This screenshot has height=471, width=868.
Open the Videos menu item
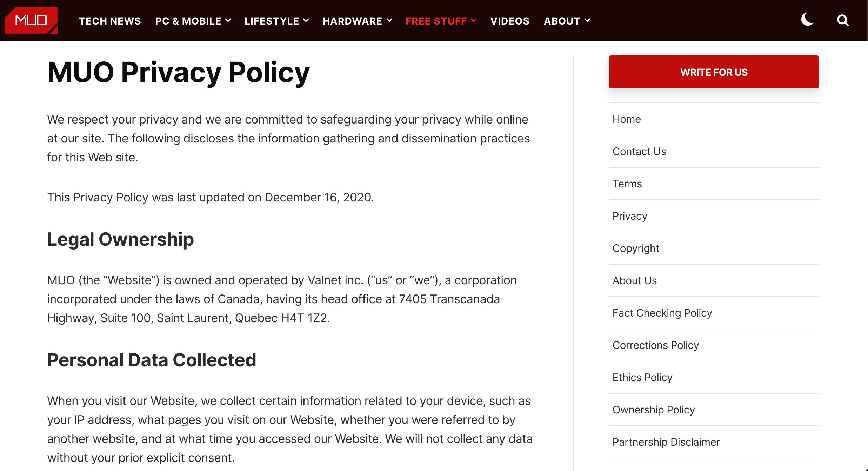click(x=509, y=21)
